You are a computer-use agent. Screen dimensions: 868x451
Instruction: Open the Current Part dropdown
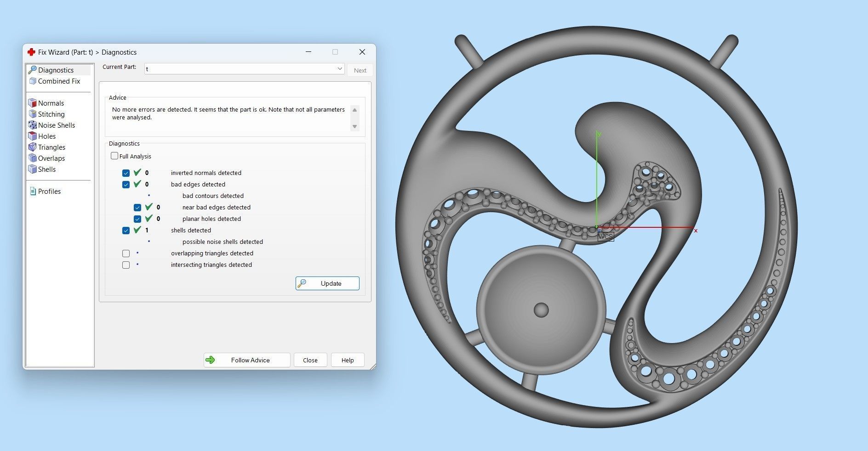244,69
